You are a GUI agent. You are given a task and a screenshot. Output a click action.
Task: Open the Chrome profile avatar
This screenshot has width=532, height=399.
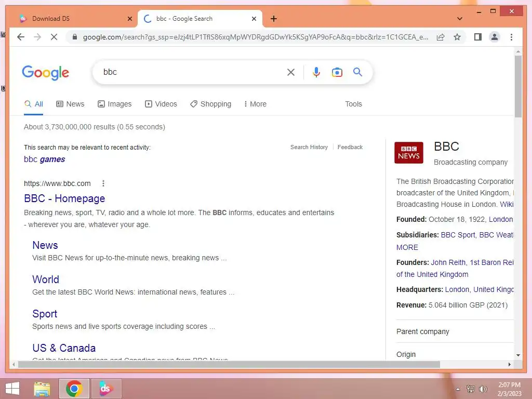[x=495, y=37]
